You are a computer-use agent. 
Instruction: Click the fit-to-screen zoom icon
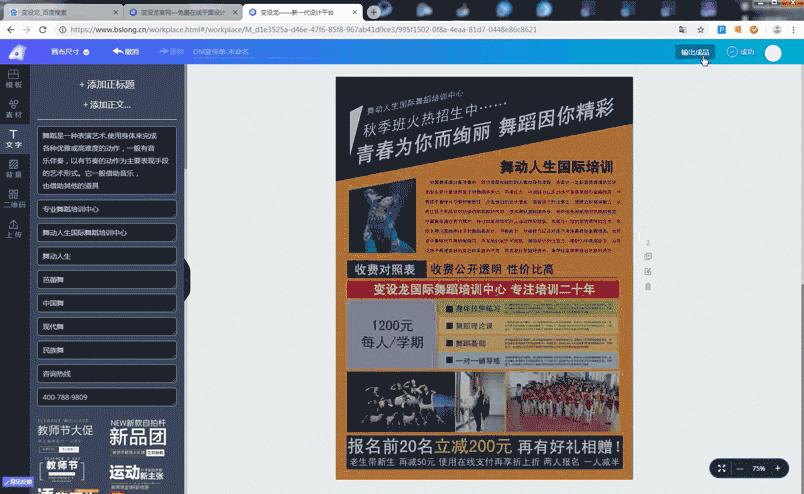[x=722, y=468]
